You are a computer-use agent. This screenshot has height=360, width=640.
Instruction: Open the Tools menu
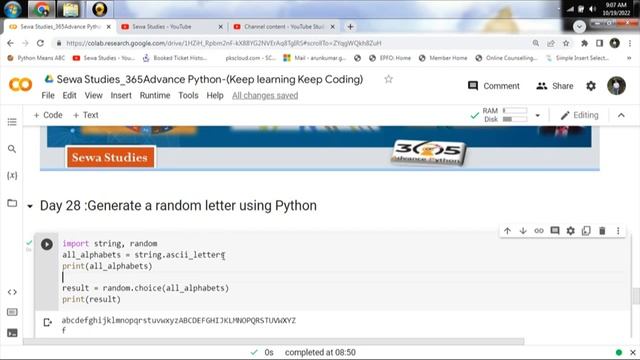coord(188,96)
